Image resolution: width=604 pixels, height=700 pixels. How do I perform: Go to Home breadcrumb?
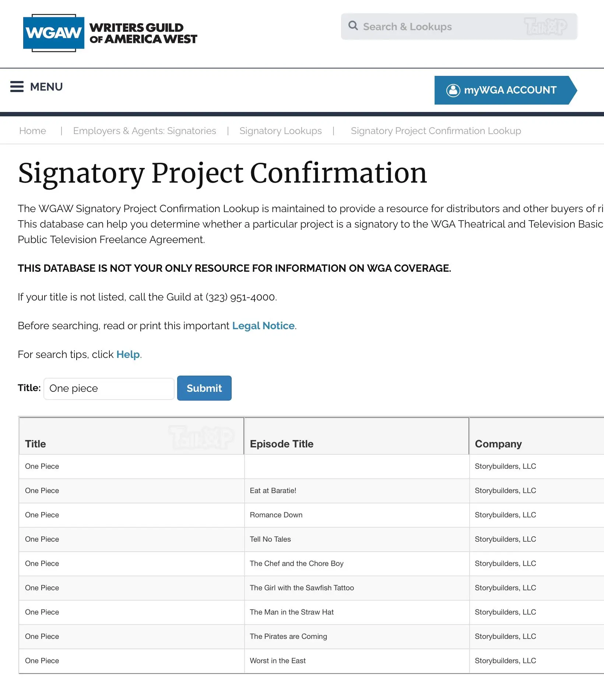pyautogui.click(x=32, y=131)
